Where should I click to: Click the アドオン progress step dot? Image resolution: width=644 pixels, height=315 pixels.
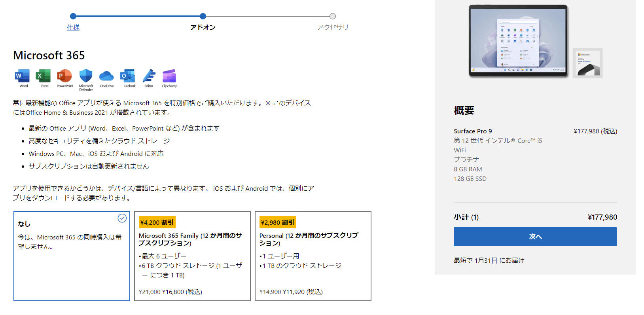[x=203, y=16]
